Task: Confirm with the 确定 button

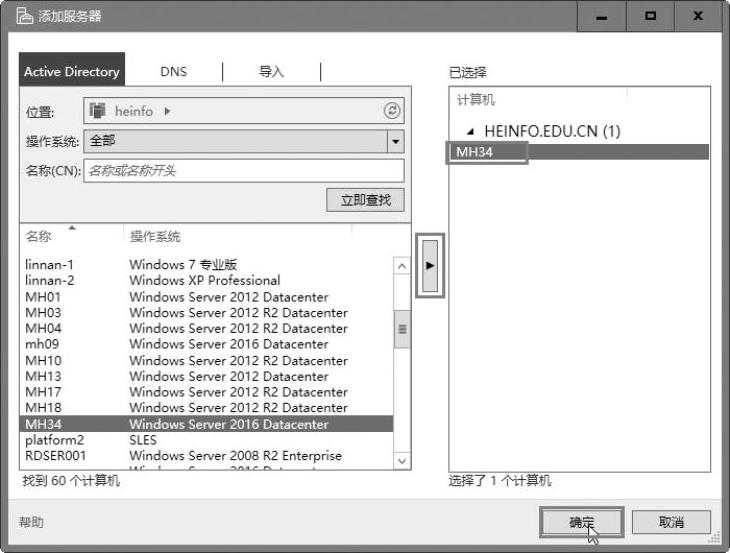Action: [x=581, y=522]
